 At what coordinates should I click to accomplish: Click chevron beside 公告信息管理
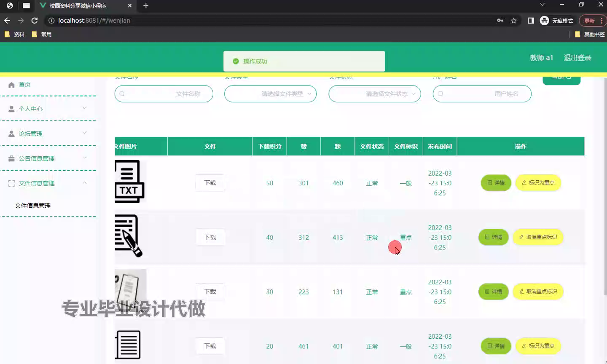tap(85, 158)
